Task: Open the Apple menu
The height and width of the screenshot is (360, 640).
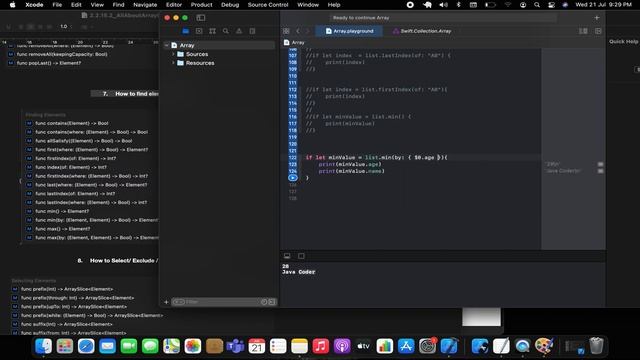Action: tap(12, 5)
